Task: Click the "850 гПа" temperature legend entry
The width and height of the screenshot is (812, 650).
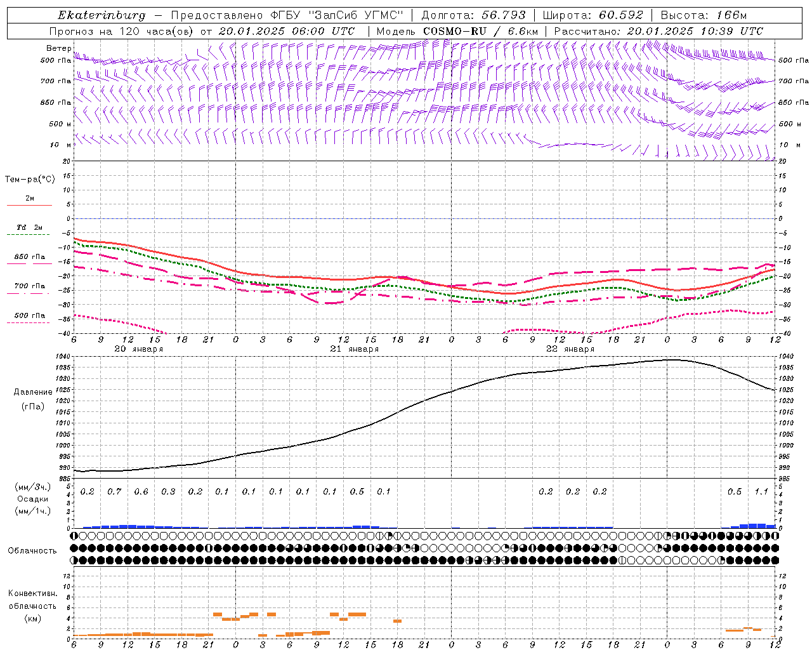Action: coord(30,257)
